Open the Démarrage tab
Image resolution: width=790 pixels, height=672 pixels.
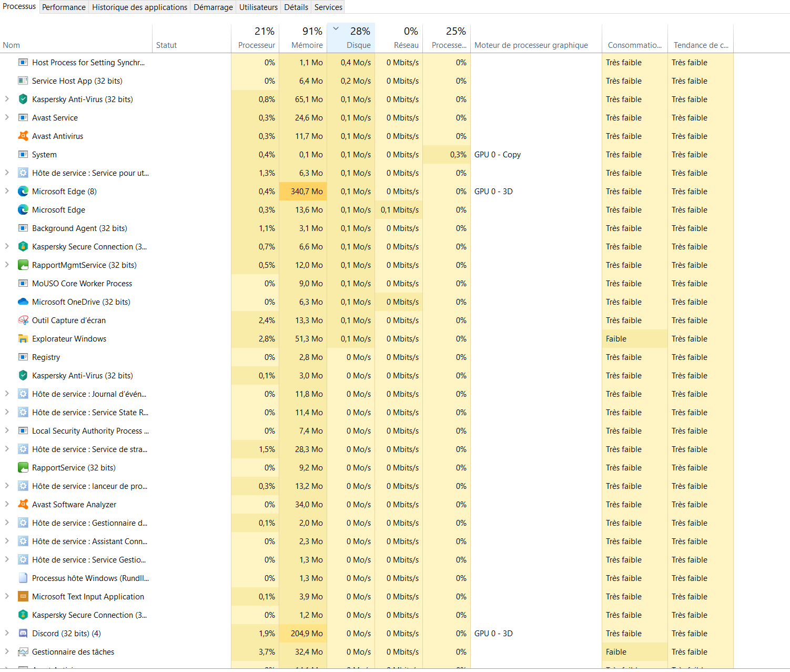213,7
